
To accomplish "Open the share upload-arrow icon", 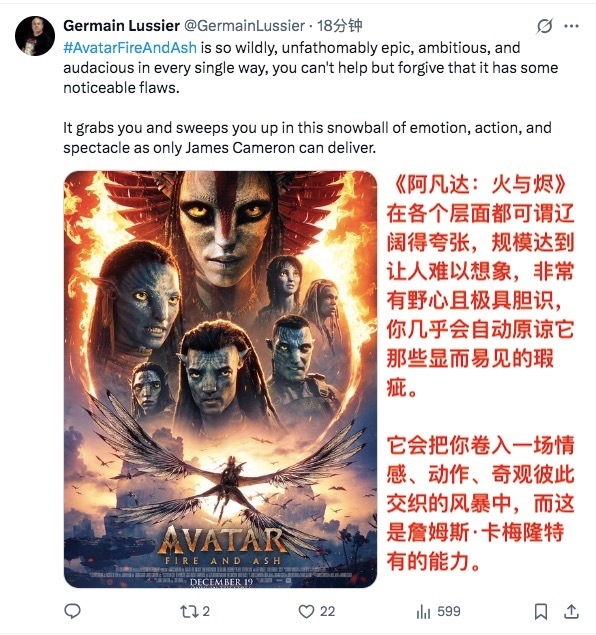I will tap(571, 611).
